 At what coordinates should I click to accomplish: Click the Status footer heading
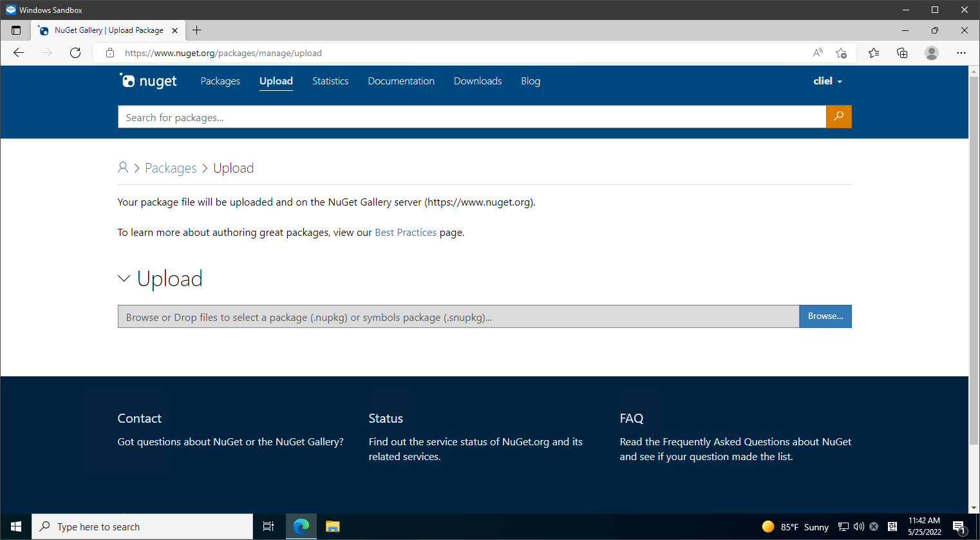point(386,418)
